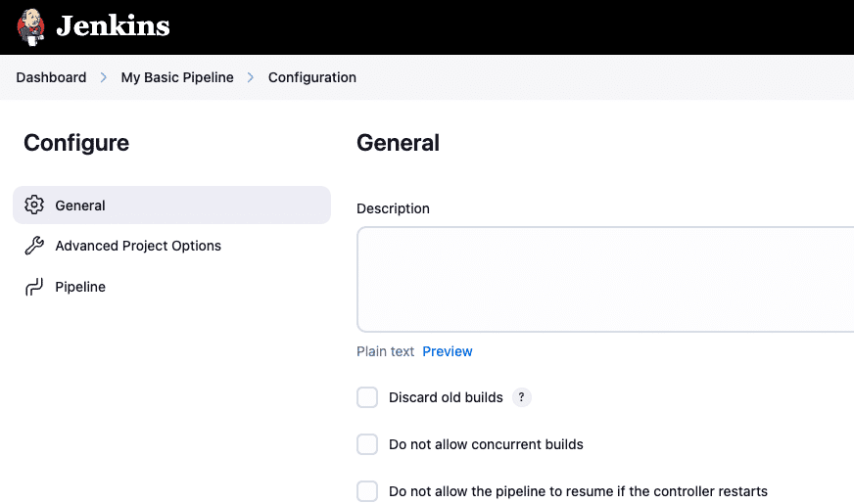This screenshot has height=504, width=854.
Task: Expand chevron after My Basic Pipeline
Action: point(251,77)
